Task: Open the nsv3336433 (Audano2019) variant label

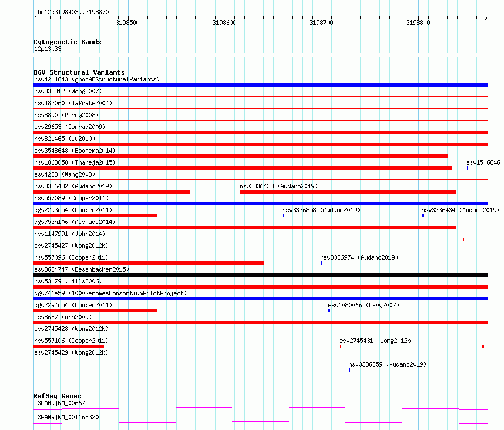Action: 279,186
